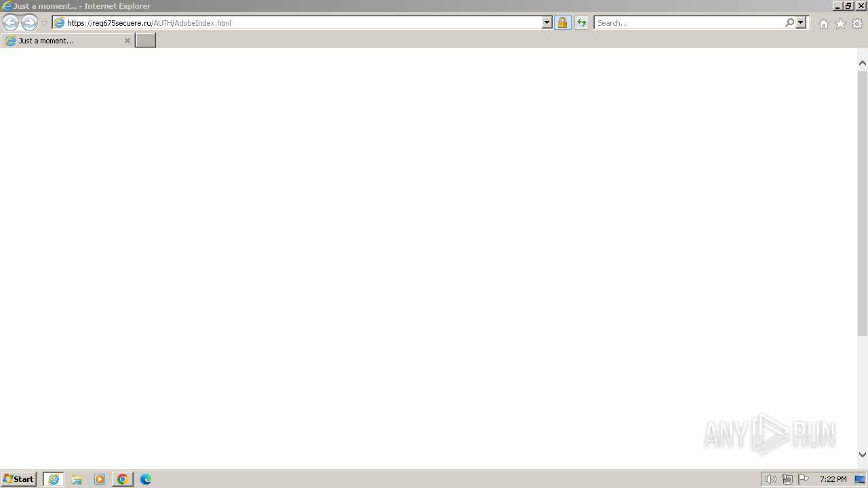
Task: Click the browser Forward button
Action: click(x=29, y=22)
